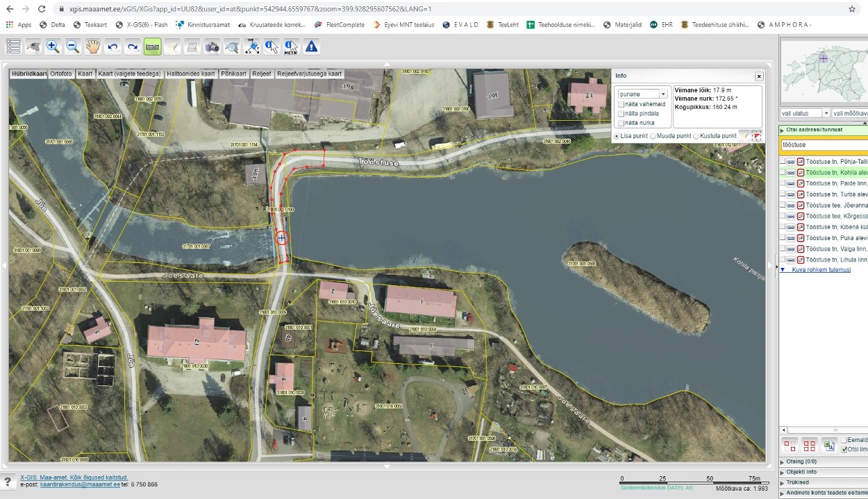Tick the 'näita pindala' checkbox

(x=621, y=113)
